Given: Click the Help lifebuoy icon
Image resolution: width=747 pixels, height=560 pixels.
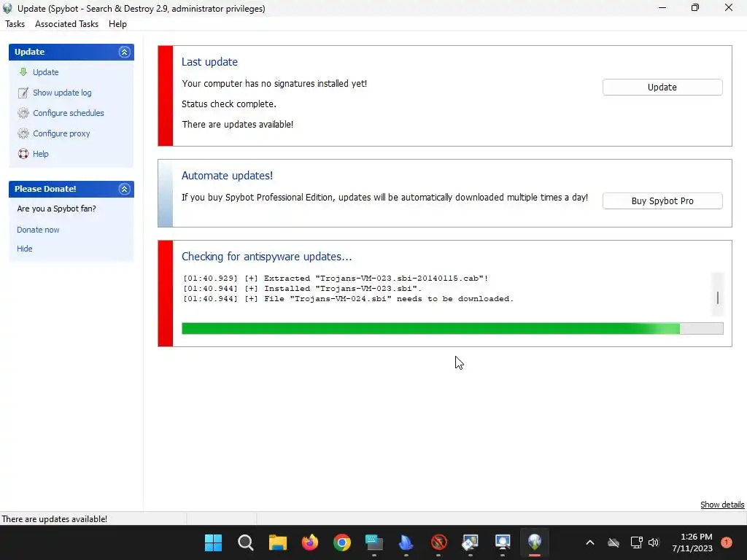Looking at the screenshot, I should coord(23,154).
